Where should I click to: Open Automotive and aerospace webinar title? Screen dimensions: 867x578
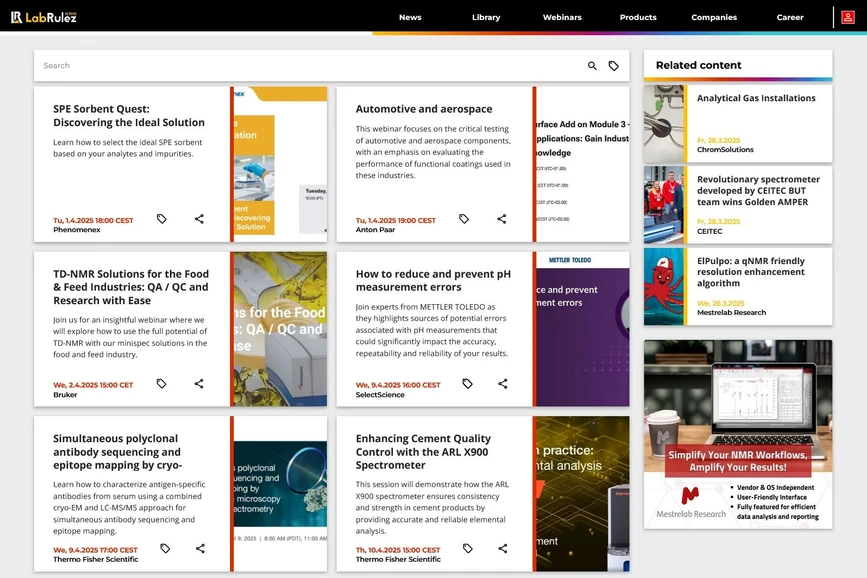(x=424, y=109)
